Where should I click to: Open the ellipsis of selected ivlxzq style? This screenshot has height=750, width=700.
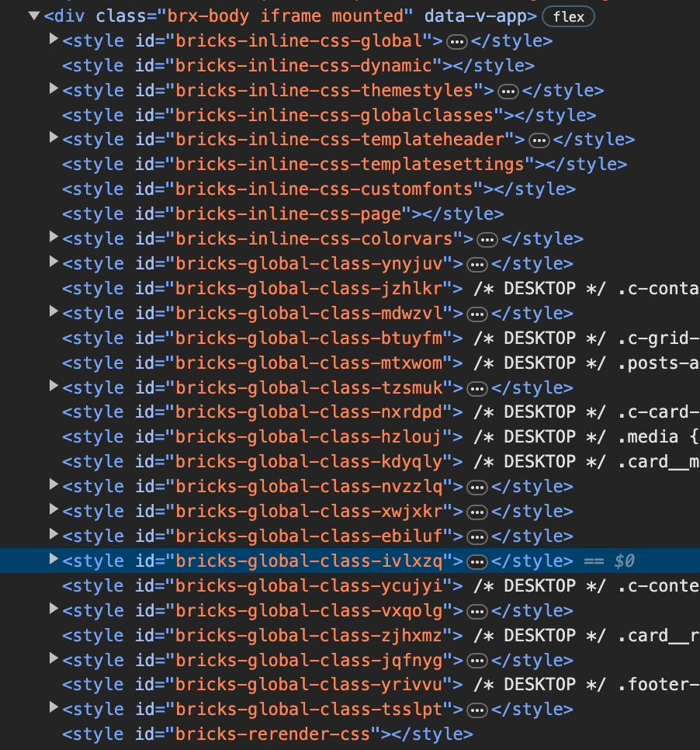tap(476, 561)
